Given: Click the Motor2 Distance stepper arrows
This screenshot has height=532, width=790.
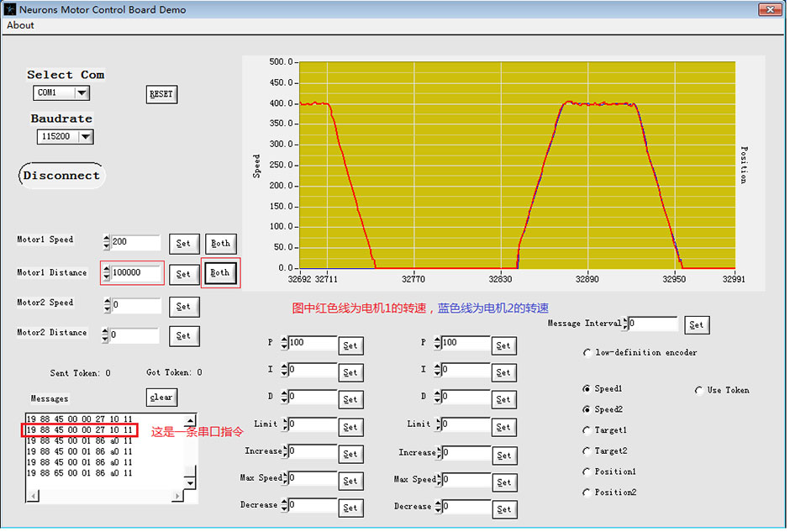Looking at the screenshot, I should click(x=105, y=335).
